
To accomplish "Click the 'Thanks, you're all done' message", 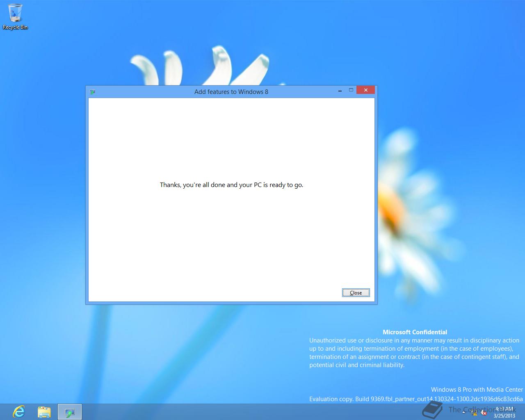I will pyautogui.click(x=232, y=185).
